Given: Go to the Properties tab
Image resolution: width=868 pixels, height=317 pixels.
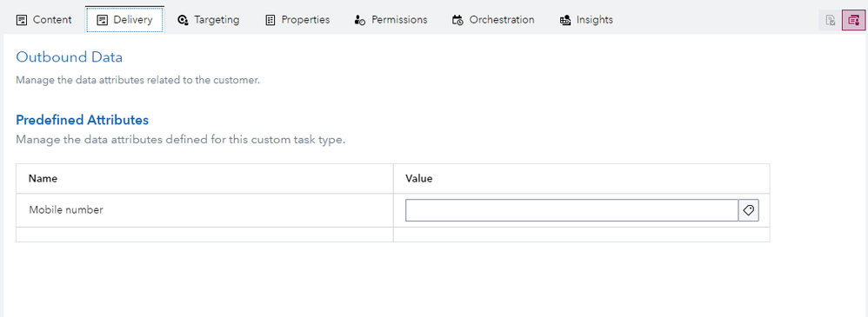Looking at the screenshot, I should tap(297, 20).
